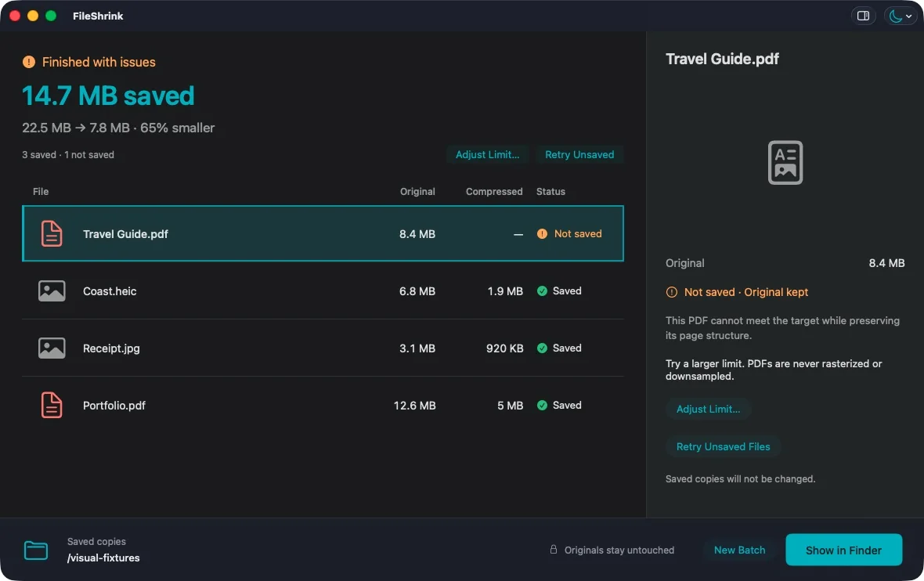Image resolution: width=924 pixels, height=581 pixels.
Task: Click the Travel Guide.pdf title in detail panel
Action: coord(722,59)
